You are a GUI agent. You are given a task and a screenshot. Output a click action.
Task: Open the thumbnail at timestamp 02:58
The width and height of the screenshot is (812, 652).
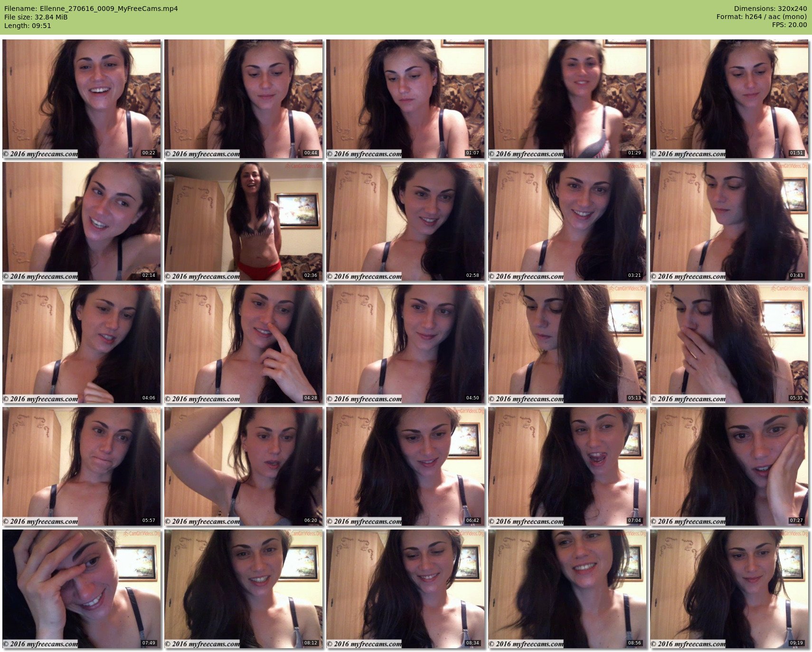(406, 221)
